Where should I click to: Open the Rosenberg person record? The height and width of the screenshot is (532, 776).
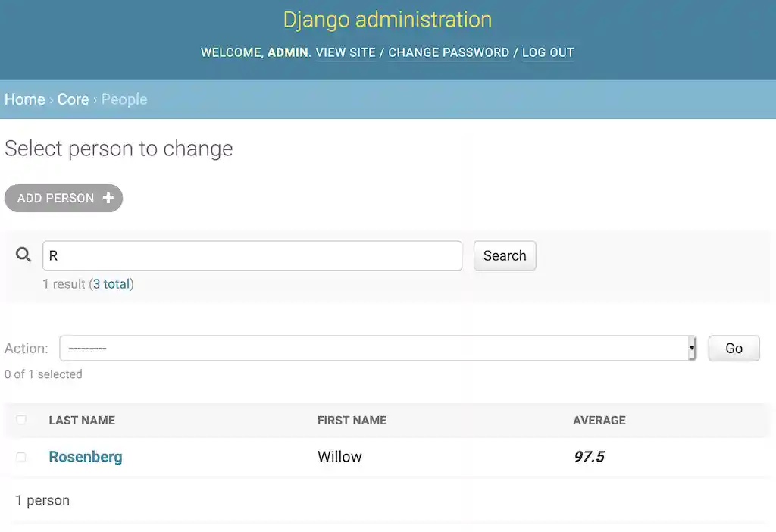(85, 456)
